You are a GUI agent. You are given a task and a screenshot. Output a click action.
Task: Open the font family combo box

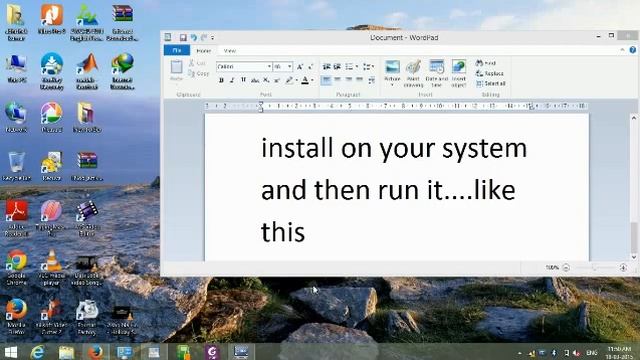coord(244,67)
